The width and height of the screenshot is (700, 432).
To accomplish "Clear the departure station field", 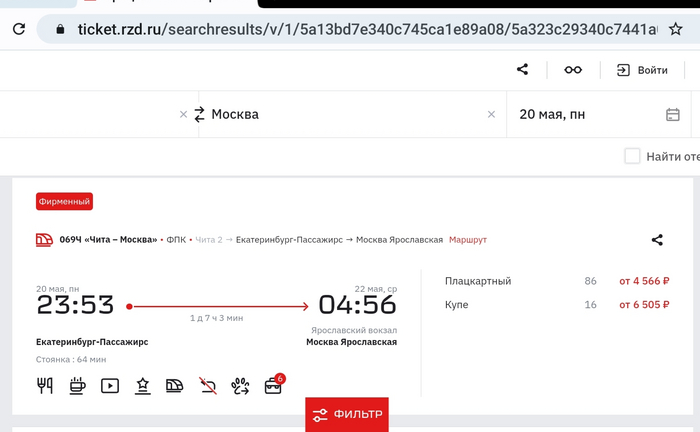I will point(183,114).
